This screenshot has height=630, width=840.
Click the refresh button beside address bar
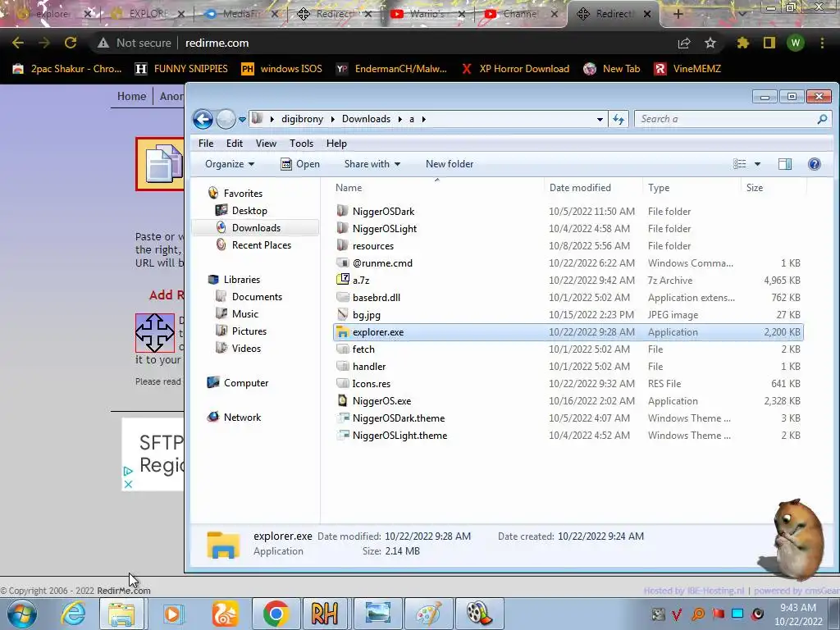pyautogui.click(x=619, y=119)
